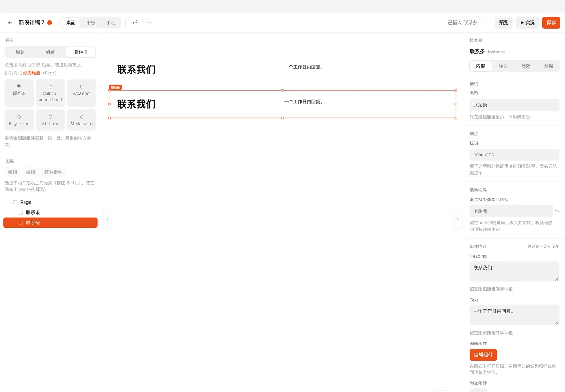Click the anchor 标识 input field

point(515,155)
